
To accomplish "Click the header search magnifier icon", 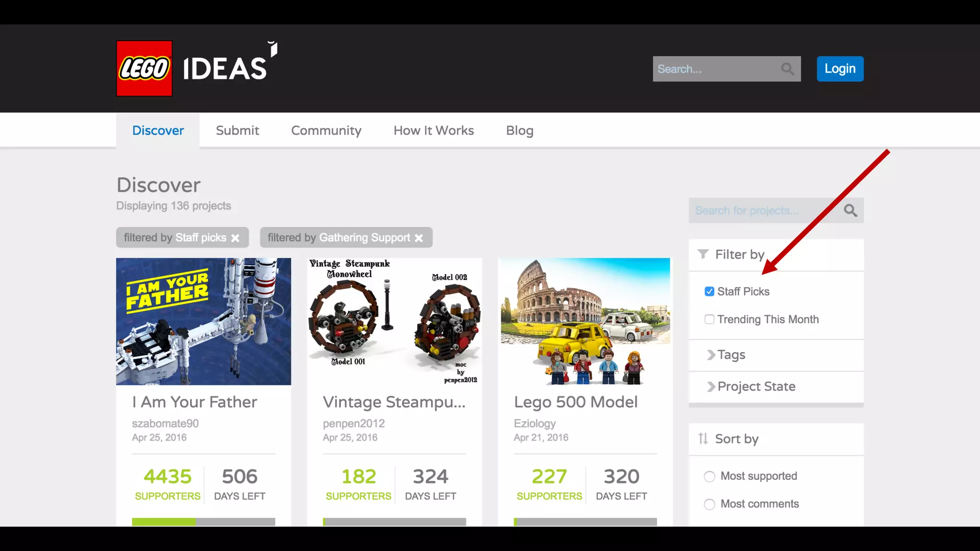I will point(787,69).
